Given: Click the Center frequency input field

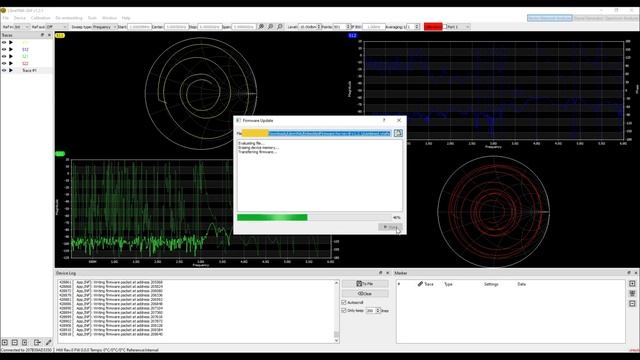Looking at the screenshot, I should (176, 27).
